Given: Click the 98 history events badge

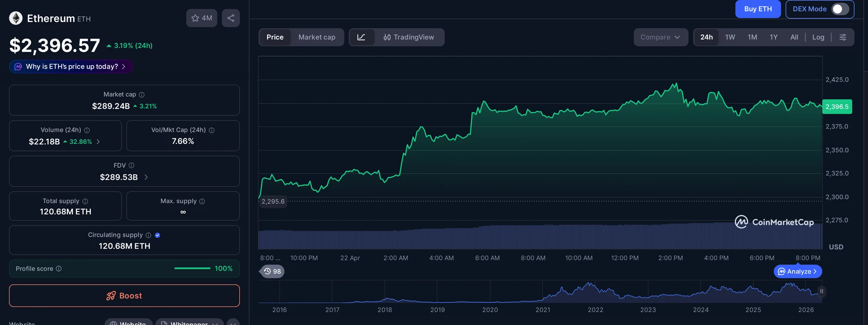Looking at the screenshot, I should click(x=272, y=271).
